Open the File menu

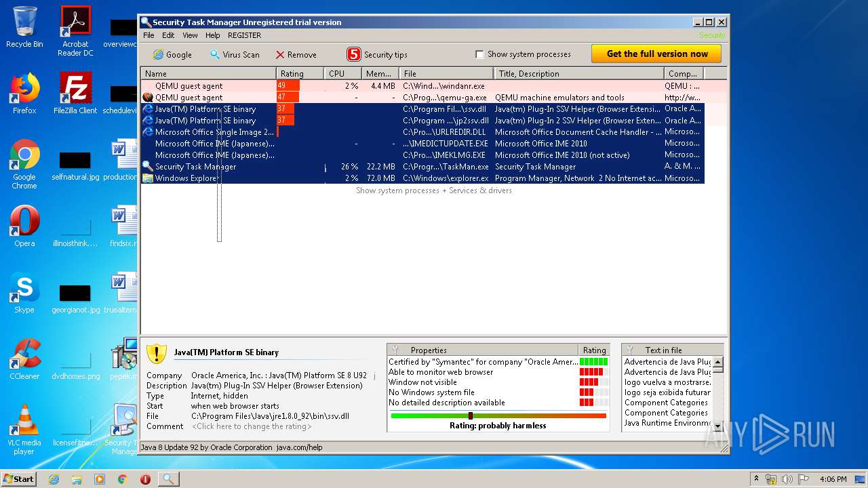coord(149,35)
